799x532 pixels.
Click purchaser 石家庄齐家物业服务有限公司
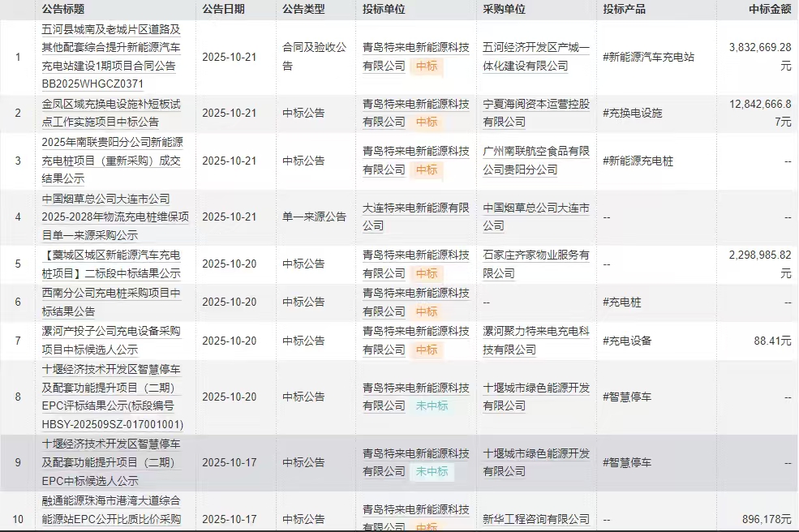[x=536, y=264]
